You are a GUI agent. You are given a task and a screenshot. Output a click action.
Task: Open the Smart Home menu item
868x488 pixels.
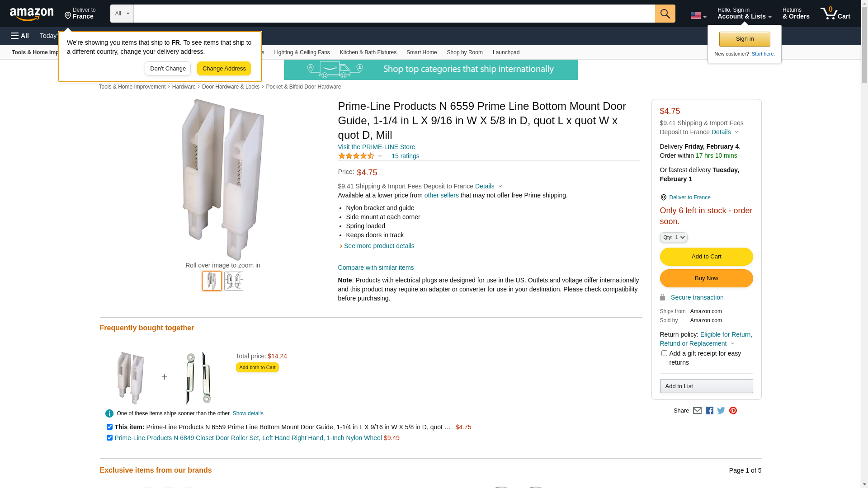click(421, 52)
